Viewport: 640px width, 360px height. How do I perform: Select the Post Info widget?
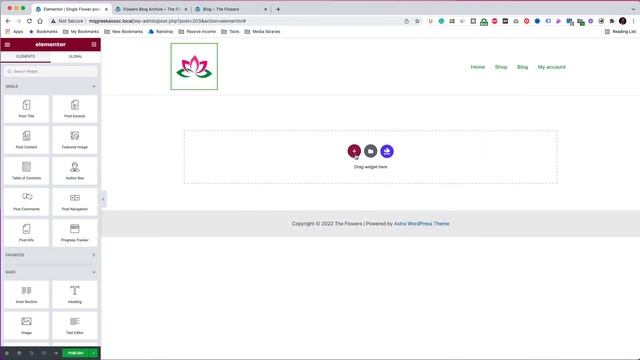(27, 233)
